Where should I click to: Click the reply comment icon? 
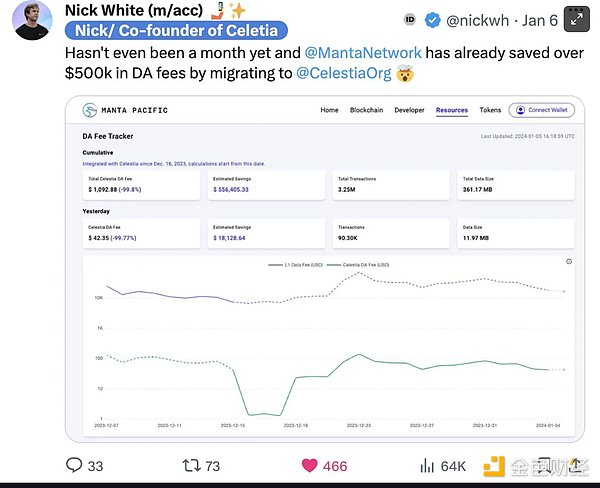(74, 465)
